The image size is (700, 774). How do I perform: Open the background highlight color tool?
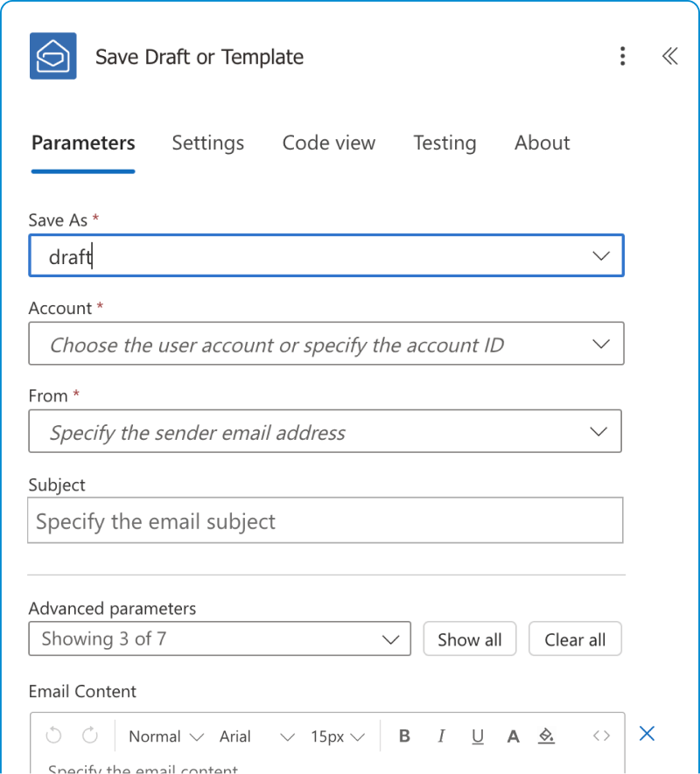[x=547, y=736]
